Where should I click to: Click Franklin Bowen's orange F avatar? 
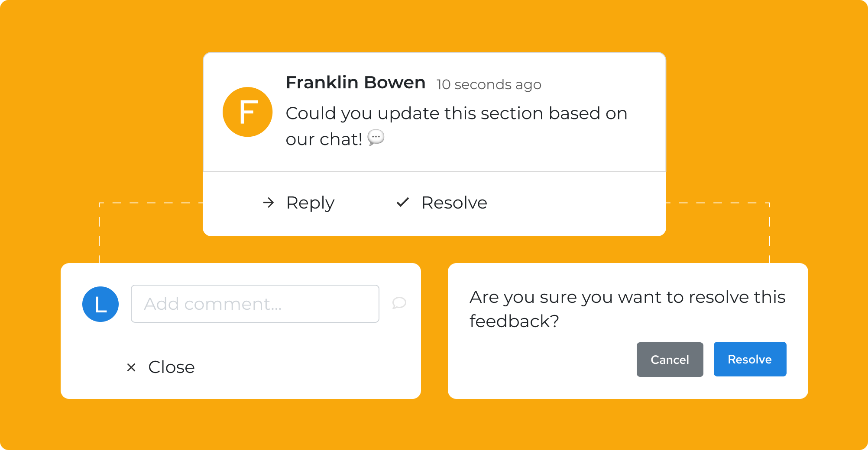(247, 112)
